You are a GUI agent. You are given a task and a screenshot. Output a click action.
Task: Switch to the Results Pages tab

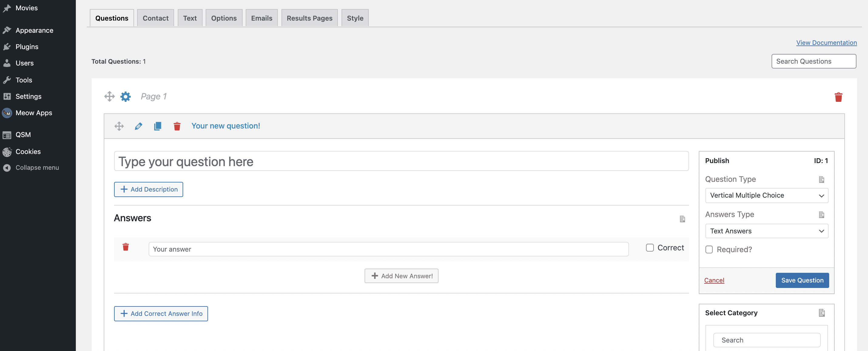[309, 18]
